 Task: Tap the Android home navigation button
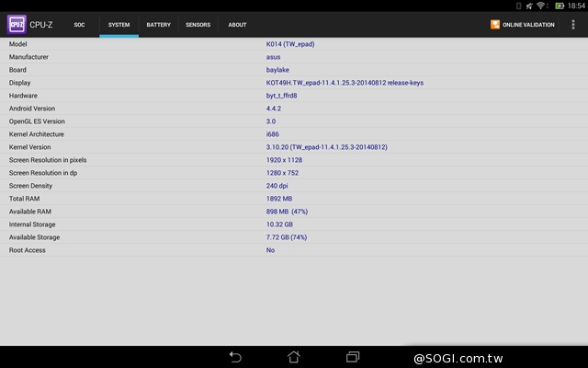click(294, 357)
